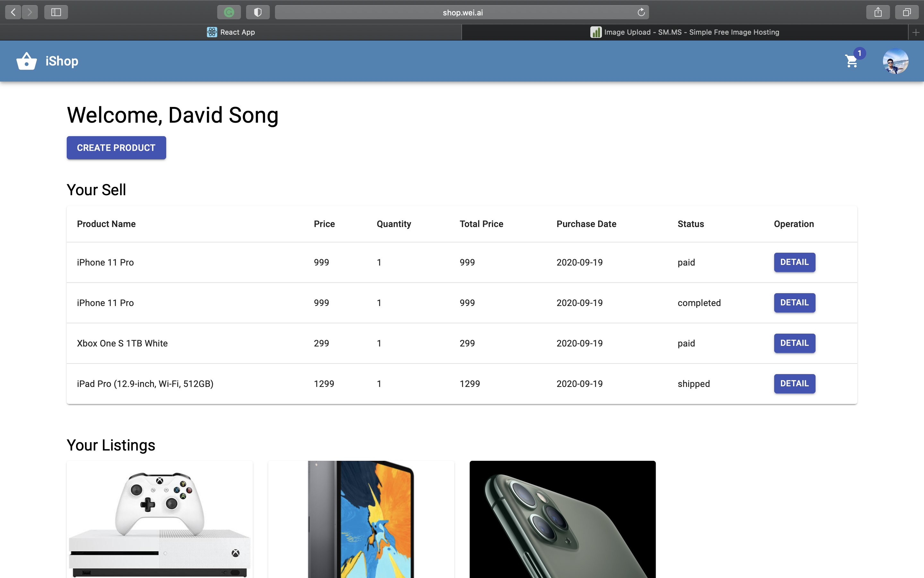Show the tab overview button
Viewport: 924px width, 578px height.
907,12
